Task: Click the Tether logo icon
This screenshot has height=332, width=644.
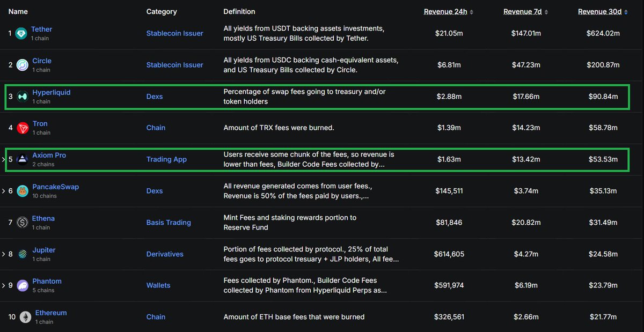Action: pos(21,34)
